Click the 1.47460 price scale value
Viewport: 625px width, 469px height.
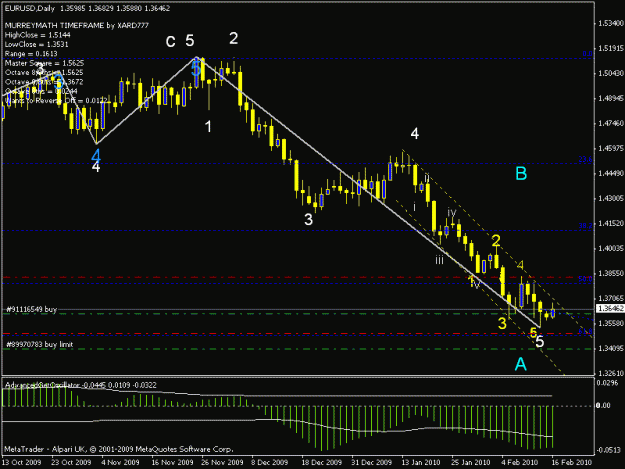[x=610, y=124]
